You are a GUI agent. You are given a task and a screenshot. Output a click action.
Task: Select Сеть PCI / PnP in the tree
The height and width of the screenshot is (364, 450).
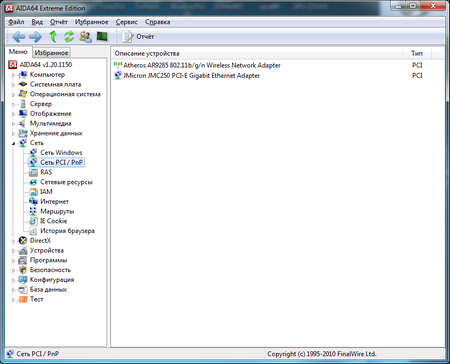pyautogui.click(x=62, y=162)
